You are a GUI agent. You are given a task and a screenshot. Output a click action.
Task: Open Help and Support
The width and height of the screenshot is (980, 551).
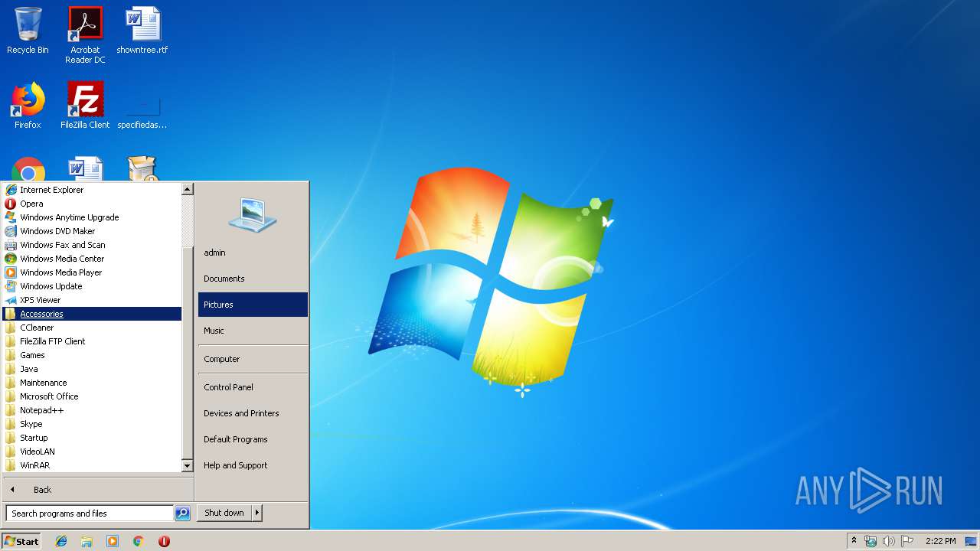253,465
